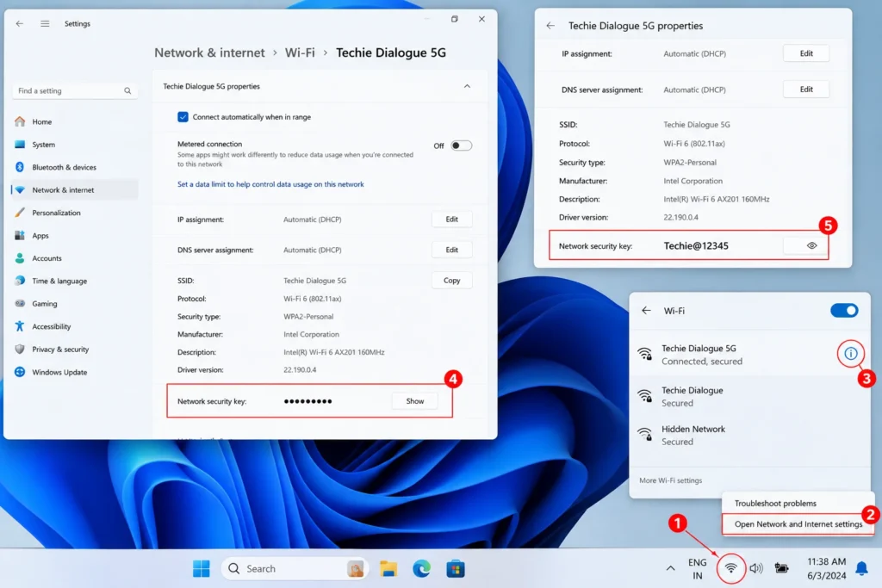The width and height of the screenshot is (882, 588).
Task: Turn off the Wi-Fi switch in flyout
Action: click(844, 310)
